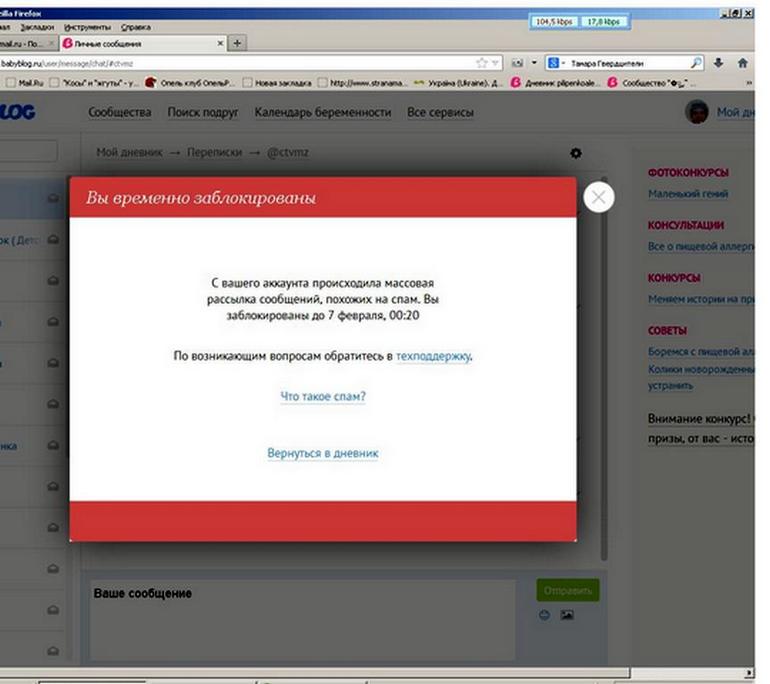The image size is (770, 684).
Task: Click the техподдержку link
Action: 433,355
